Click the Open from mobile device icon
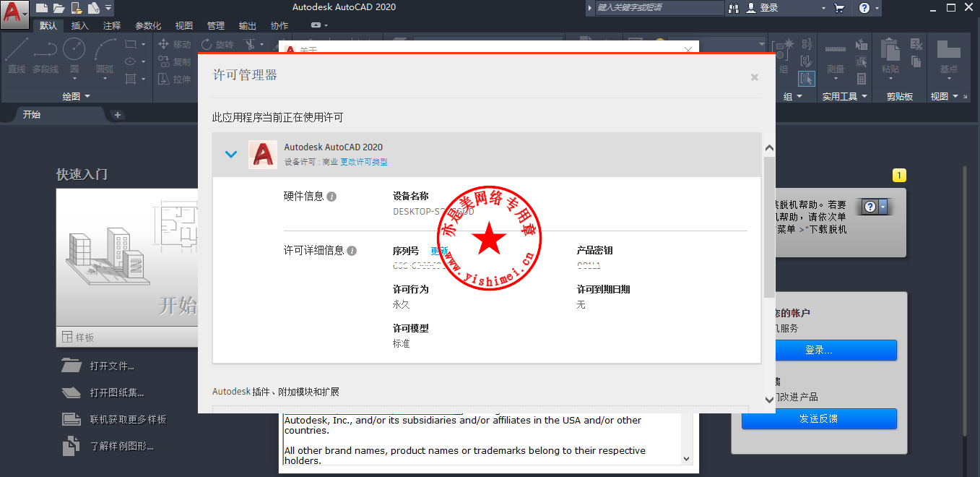The height and width of the screenshot is (477, 980). click(76, 8)
